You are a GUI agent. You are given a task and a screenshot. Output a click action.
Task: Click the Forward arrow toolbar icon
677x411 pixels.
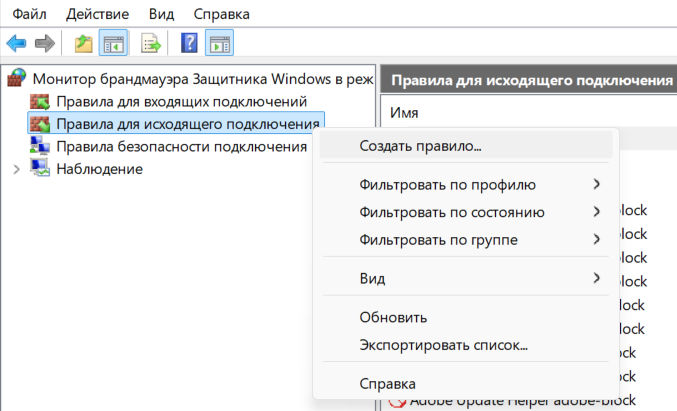44,43
